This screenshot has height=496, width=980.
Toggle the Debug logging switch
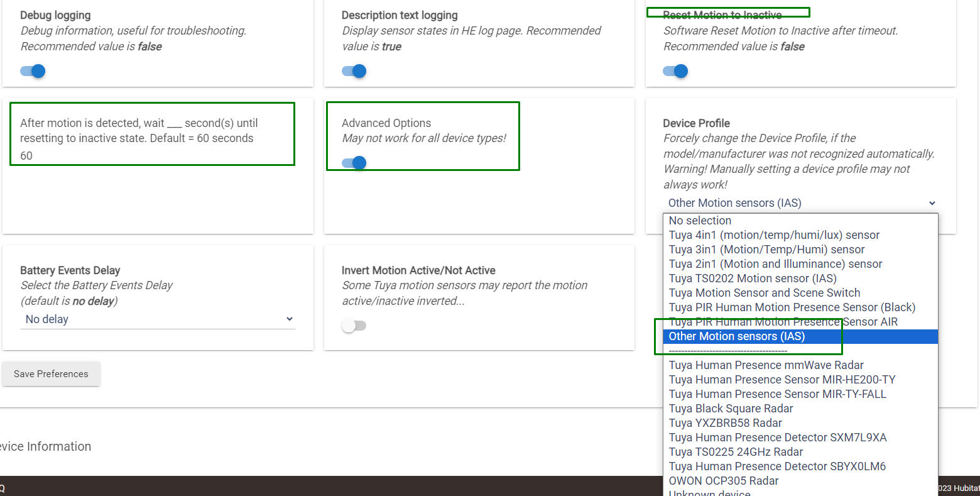pos(33,71)
